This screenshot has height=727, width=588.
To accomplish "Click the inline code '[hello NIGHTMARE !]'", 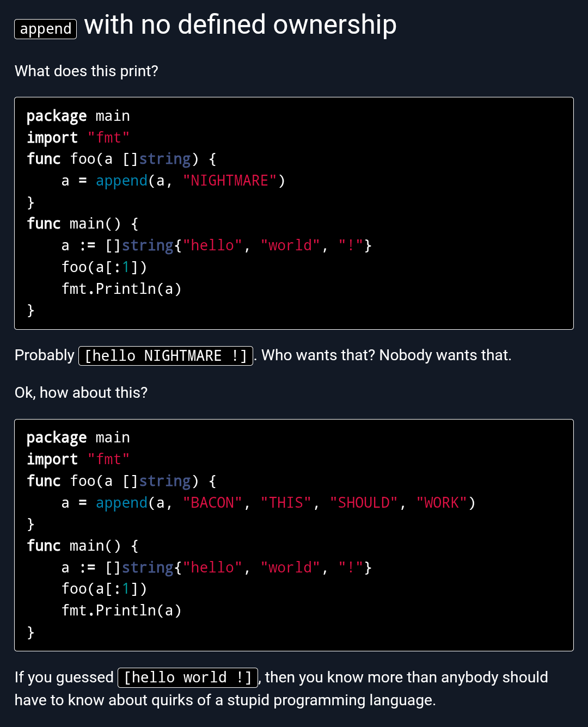I will (166, 356).
